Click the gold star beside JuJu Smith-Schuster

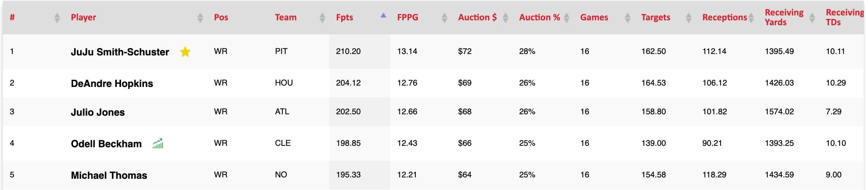(x=185, y=52)
